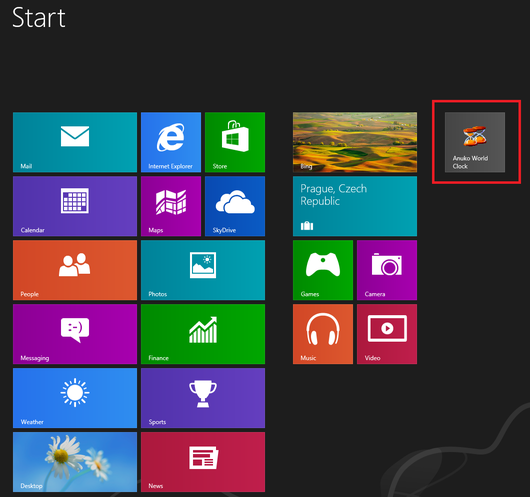530x497 pixels.
Task: Open the News tile
Action: click(x=203, y=462)
